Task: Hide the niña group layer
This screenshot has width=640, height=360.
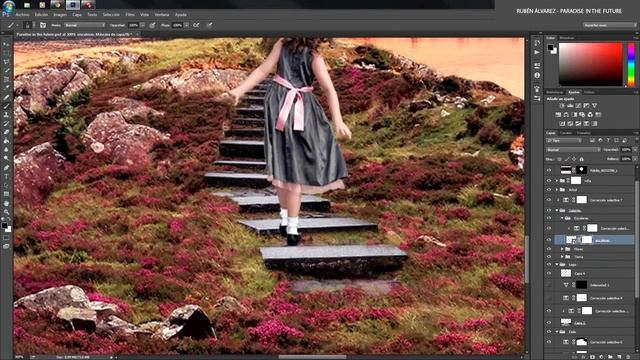Action: (x=549, y=180)
